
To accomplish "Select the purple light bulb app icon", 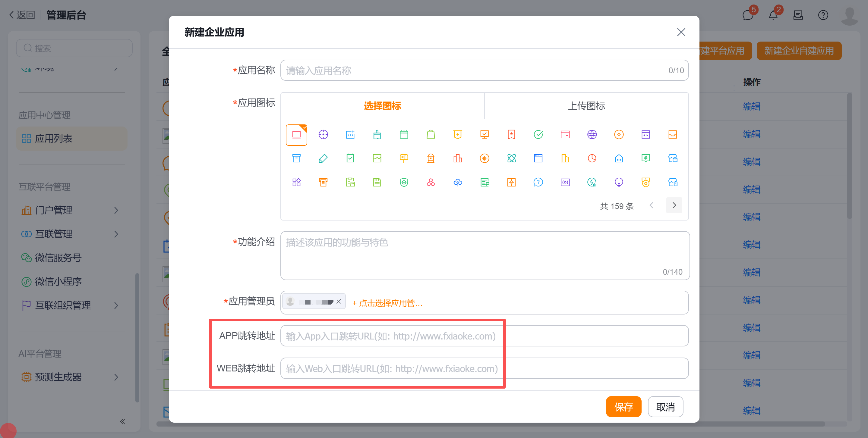I will [619, 183].
